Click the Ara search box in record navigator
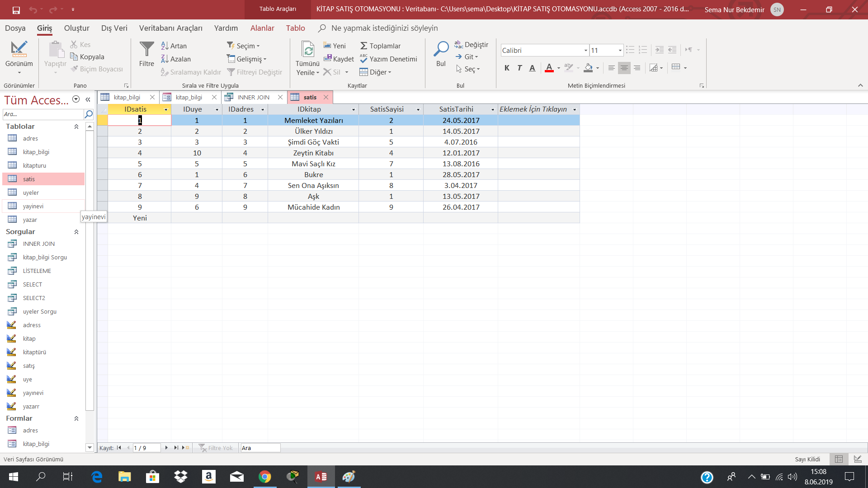Image resolution: width=868 pixels, height=488 pixels. [260, 448]
